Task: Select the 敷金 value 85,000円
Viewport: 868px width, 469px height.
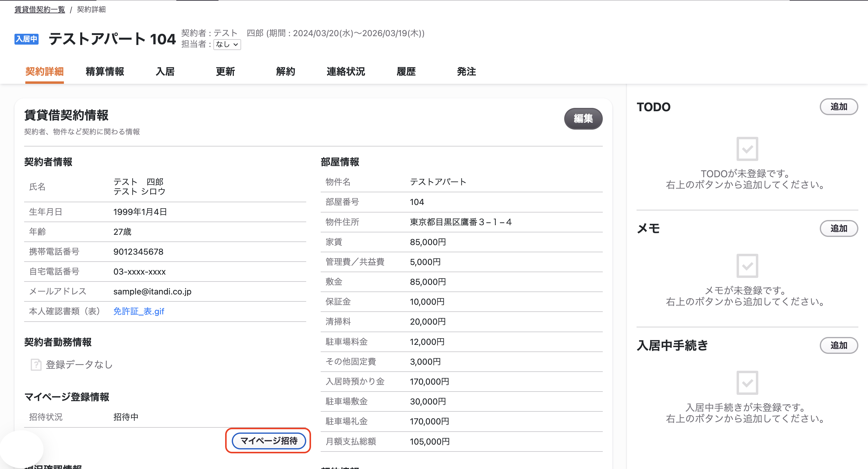Action: pyautogui.click(x=428, y=282)
